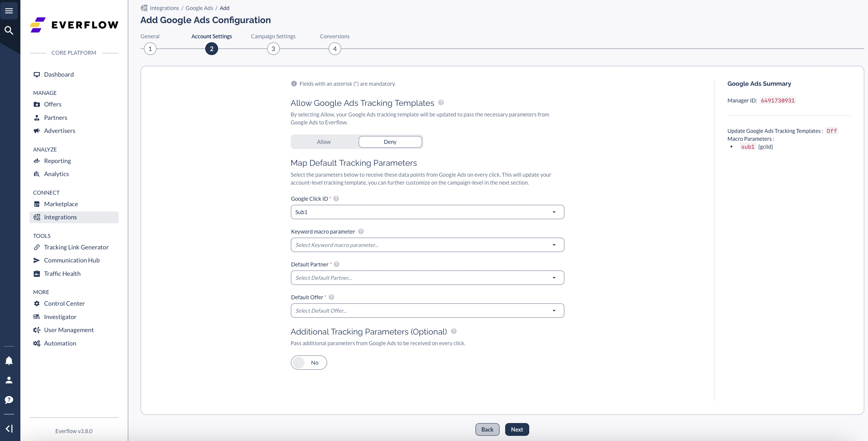Open Keyword macro parameter dropdown

427,245
